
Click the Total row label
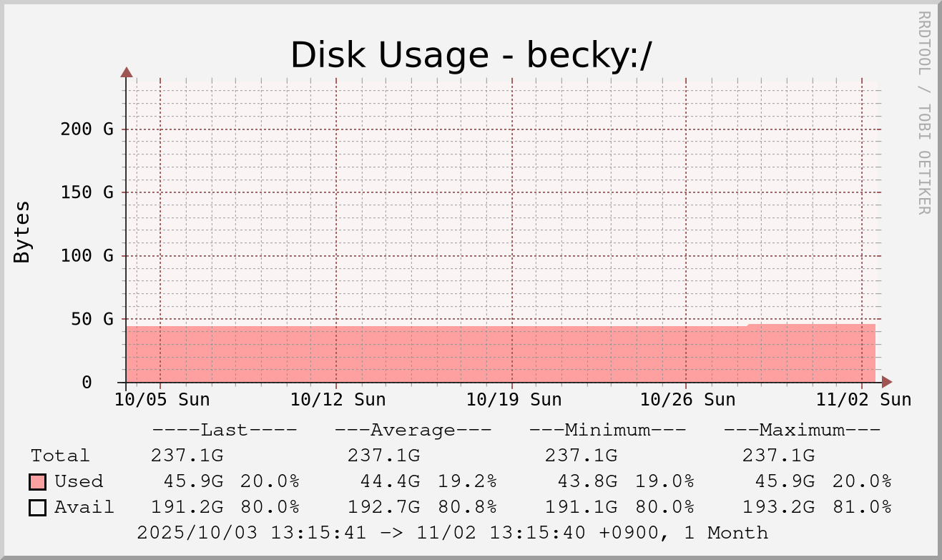pos(60,456)
